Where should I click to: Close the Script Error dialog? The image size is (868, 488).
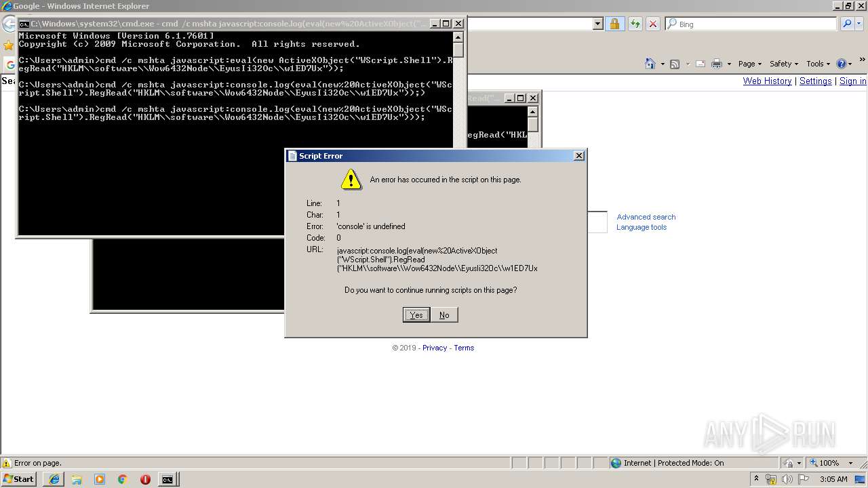578,156
